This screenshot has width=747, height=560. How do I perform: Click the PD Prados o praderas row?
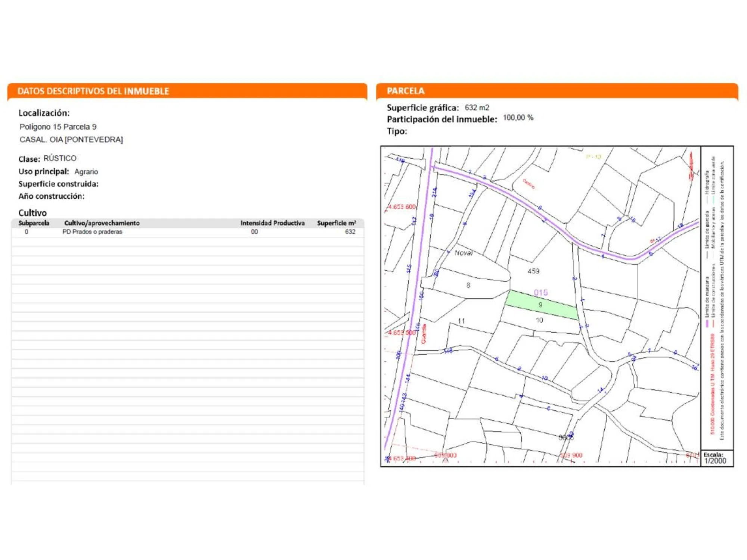click(x=92, y=232)
